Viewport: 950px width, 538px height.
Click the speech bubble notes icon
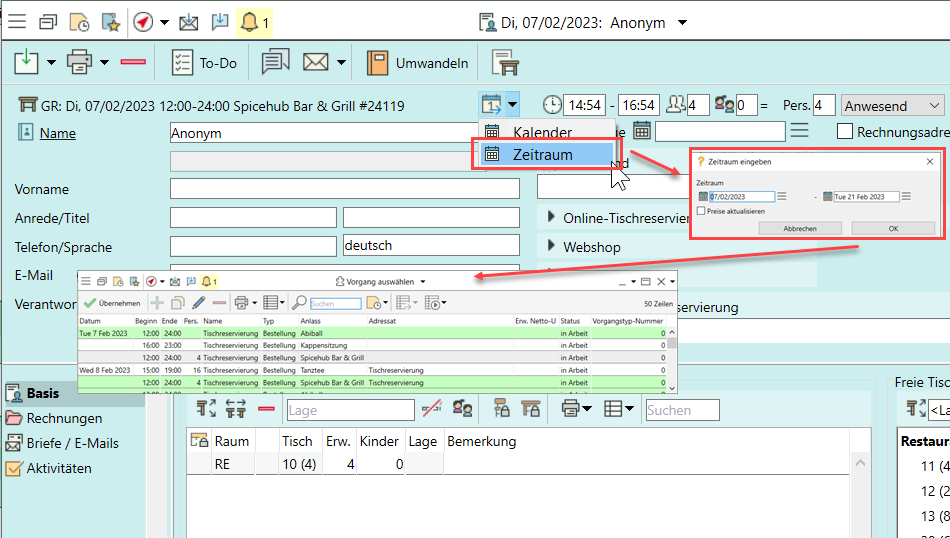click(x=275, y=63)
